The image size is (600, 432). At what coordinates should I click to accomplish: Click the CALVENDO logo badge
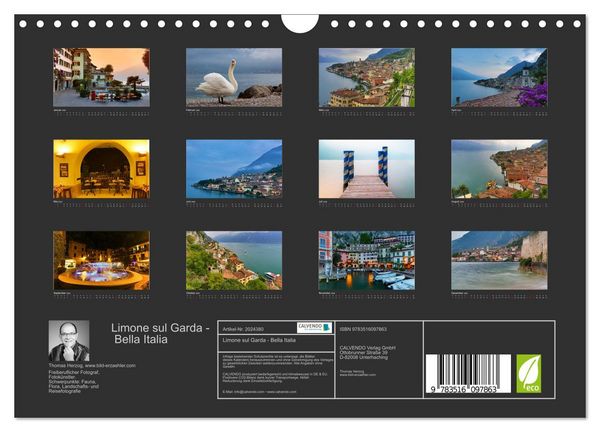click(x=315, y=328)
